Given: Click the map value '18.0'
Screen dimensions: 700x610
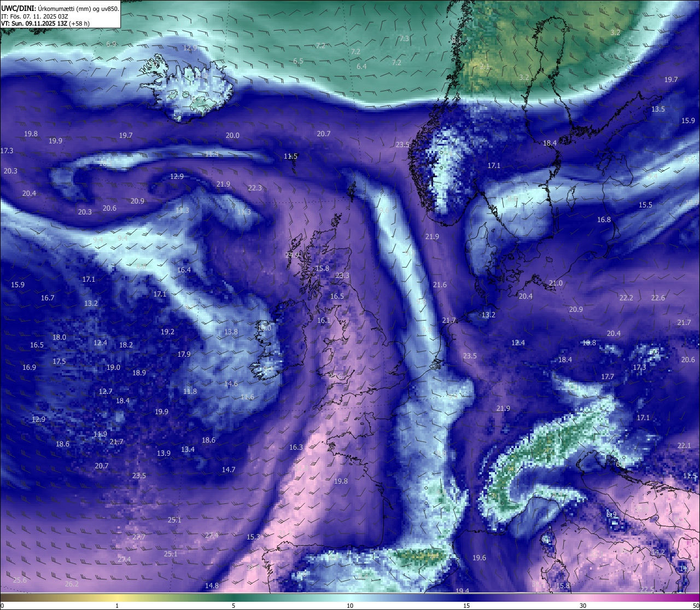Looking at the screenshot, I should point(59,337).
